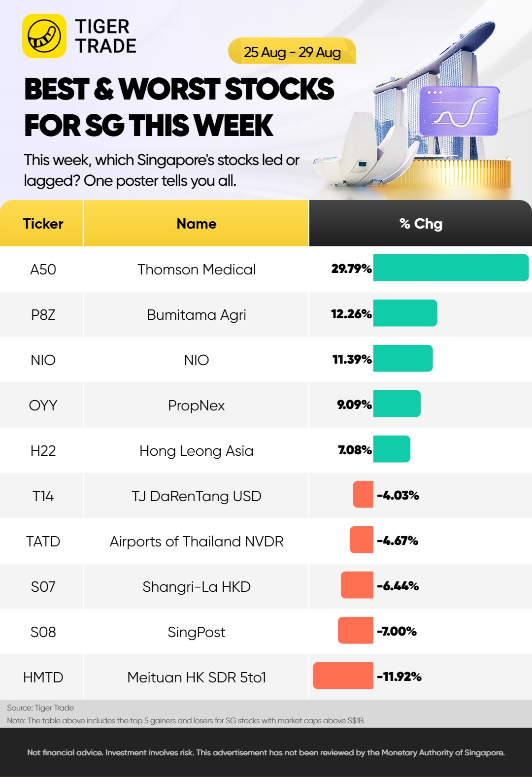
Task: Click the Source: Tiger Trade note
Action: coord(40,708)
